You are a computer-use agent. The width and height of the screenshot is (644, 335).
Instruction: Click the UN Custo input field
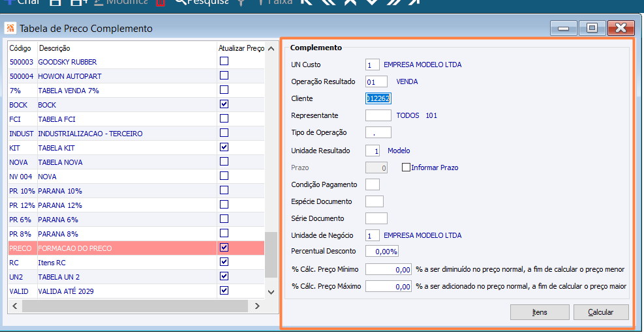(372, 65)
